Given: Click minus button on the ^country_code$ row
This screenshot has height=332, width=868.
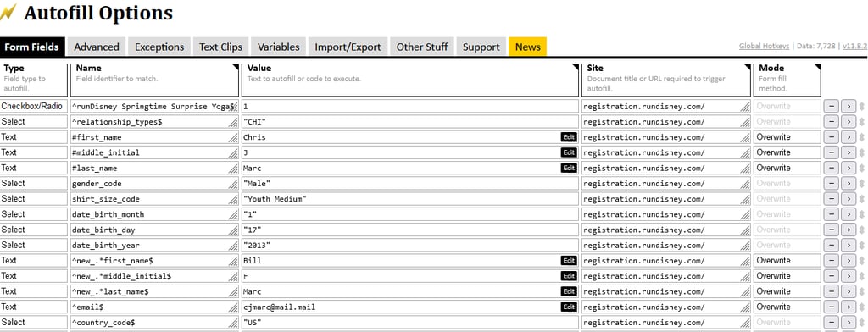Looking at the screenshot, I should coord(831,323).
